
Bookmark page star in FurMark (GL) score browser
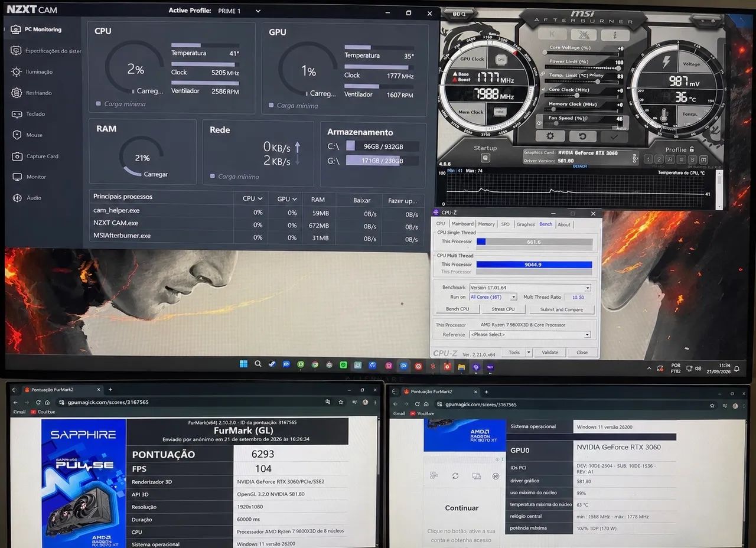[x=341, y=402]
